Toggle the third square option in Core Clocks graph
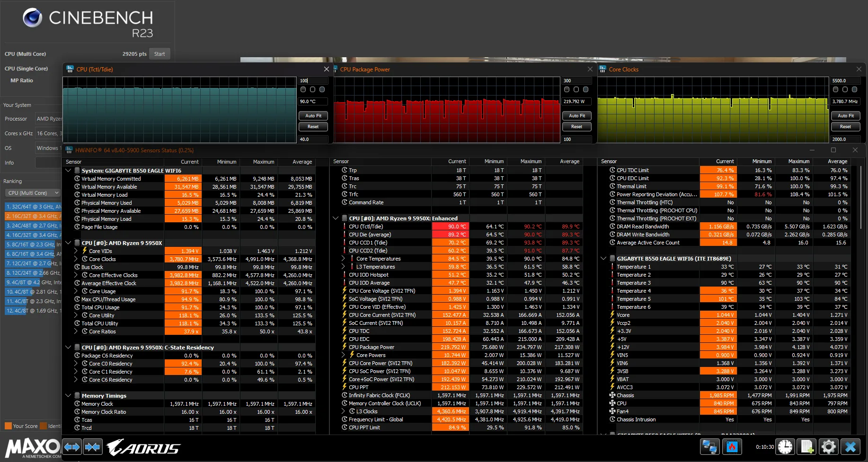868x462 pixels. tap(855, 89)
